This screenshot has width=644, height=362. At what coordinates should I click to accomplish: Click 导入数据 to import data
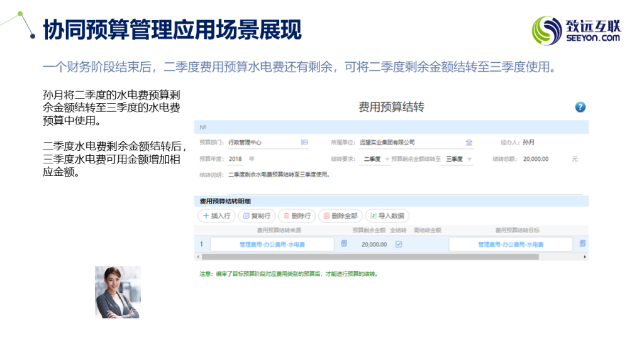387,216
